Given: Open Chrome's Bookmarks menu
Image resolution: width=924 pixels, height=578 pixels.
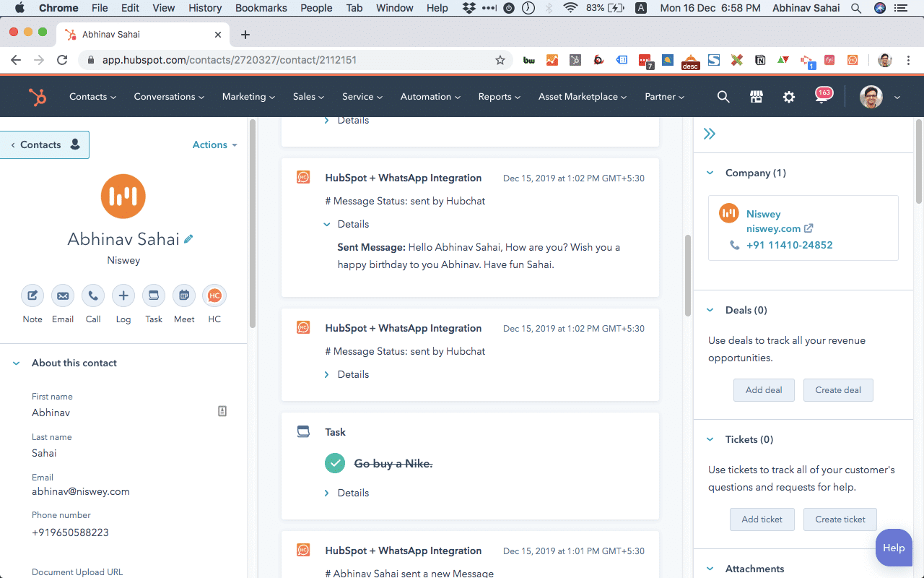Looking at the screenshot, I should pyautogui.click(x=261, y=8).
